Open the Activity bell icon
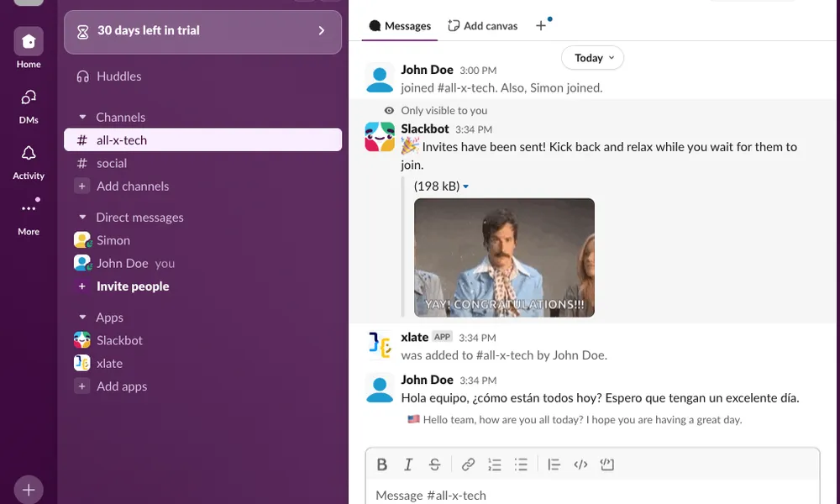This screenshot has width=840, height=504. (x=29, y=154)
